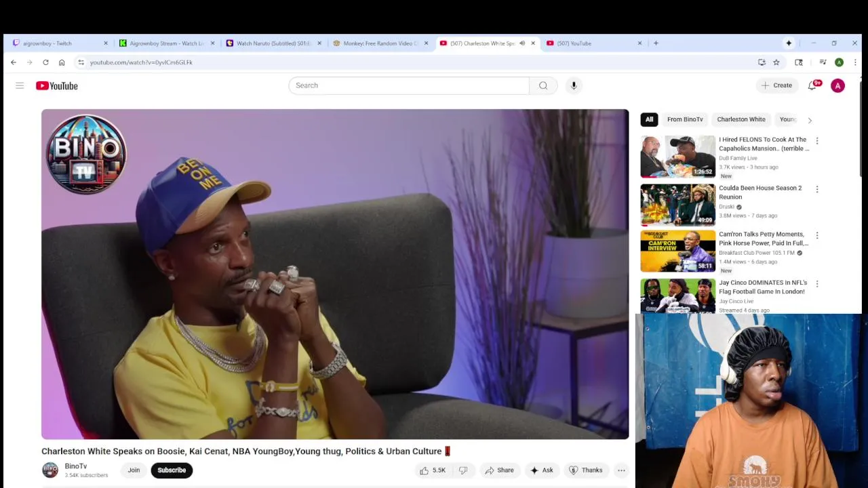The height and width of the screenshot is (488, 868).
Task: Open the BinoTv channel avatar
Action: point(50,470)
